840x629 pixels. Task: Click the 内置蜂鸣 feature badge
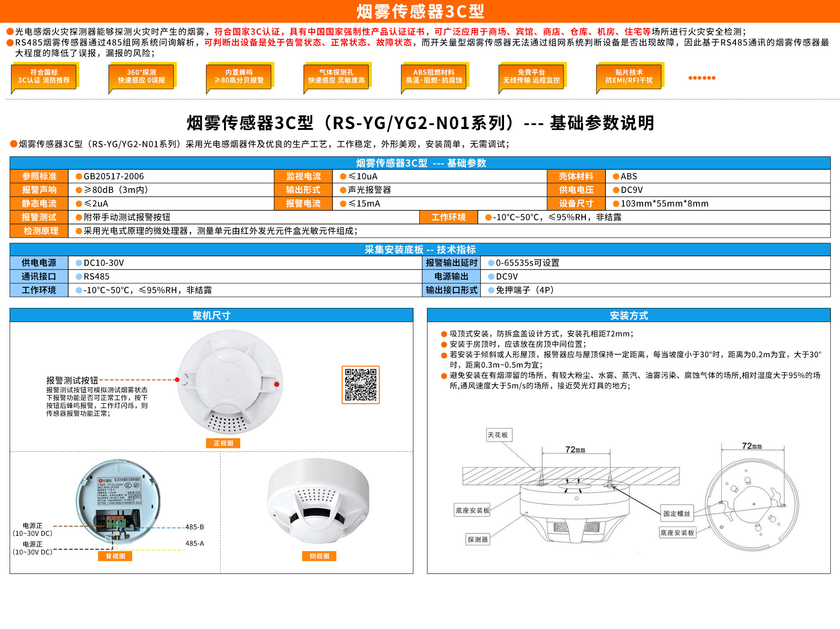click(239, 77)
